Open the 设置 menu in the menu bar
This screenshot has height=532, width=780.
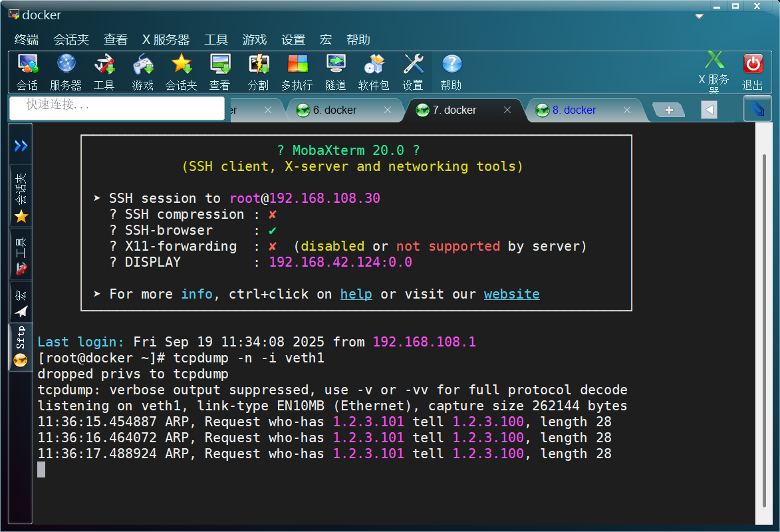[x=293, y=39]
